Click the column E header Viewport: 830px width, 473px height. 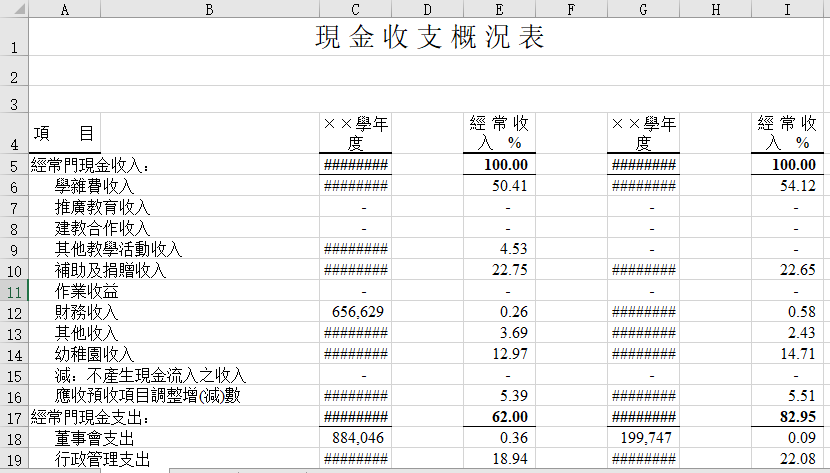pyautogui.click(x=499, y=9)
